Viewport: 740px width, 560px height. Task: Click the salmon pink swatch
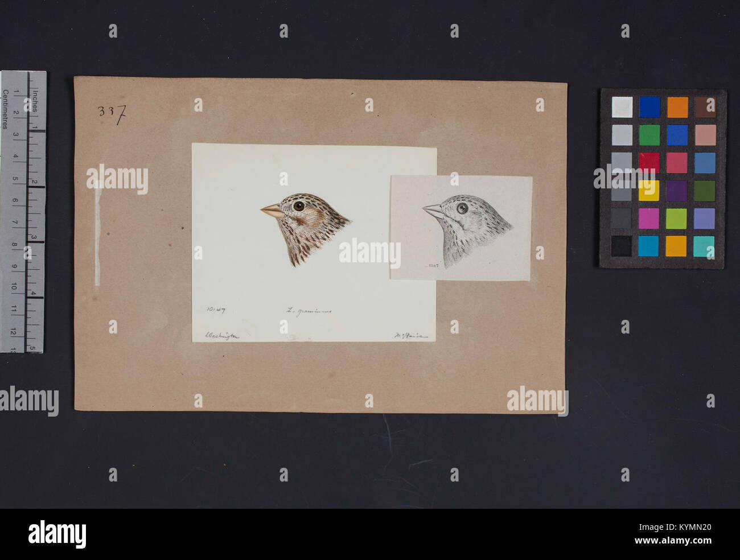(705, 135)
